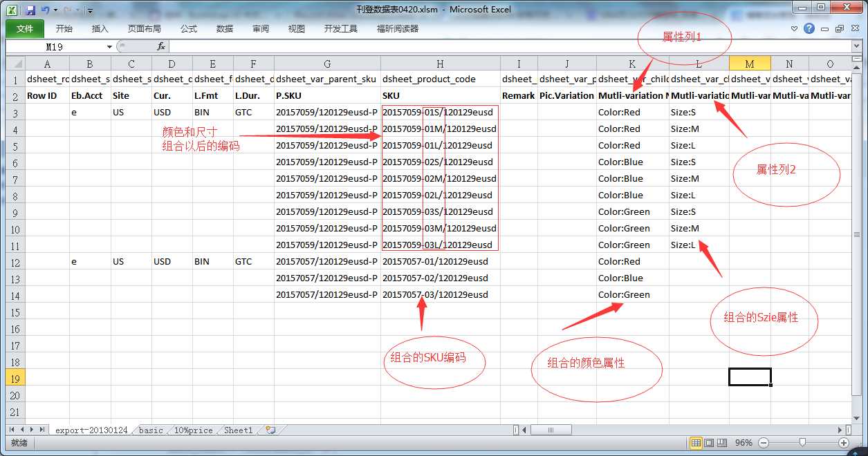Switch to the 开发工具 ribbon tab
The image size is (868, 456).
341,28
